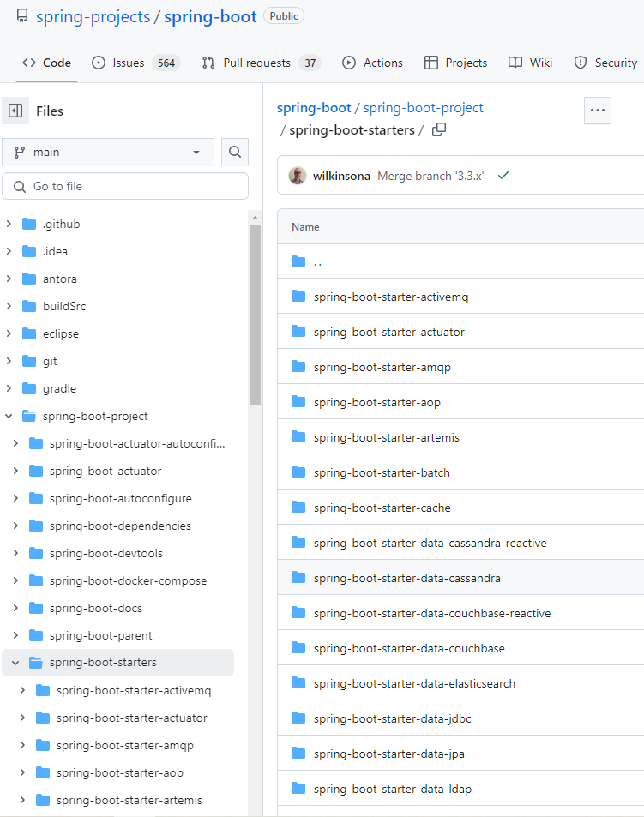Viewport: 644px width, 817px height.
Task: Open the main branch selector dropdown
Action: pyautogui.click(x=108, y=152)
